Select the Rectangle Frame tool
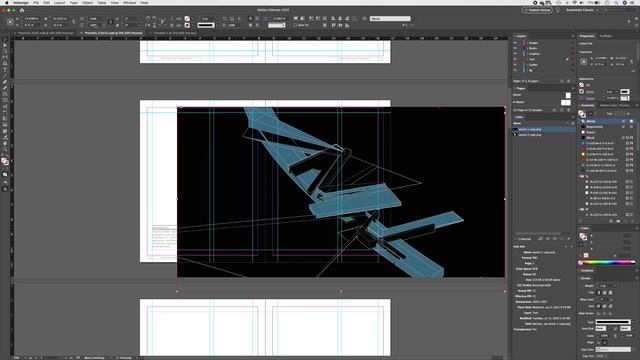Image resolution: width=640 pixels, height=360 pixels. coord(5,94)
